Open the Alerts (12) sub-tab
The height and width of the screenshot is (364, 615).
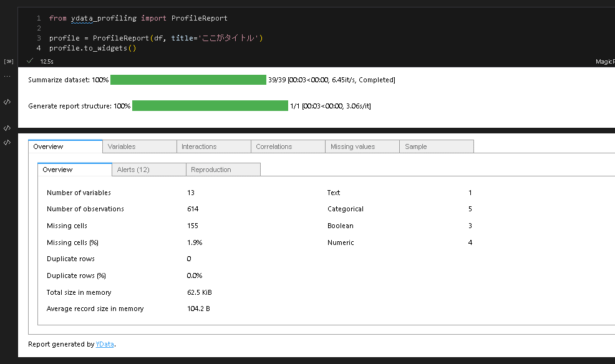[148, 169]
